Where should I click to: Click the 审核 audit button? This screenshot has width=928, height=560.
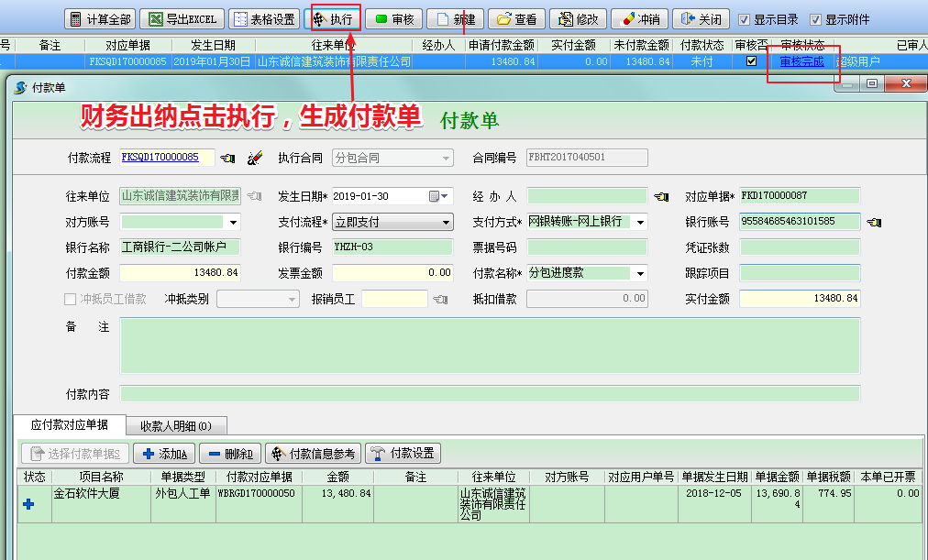(393, 19)
